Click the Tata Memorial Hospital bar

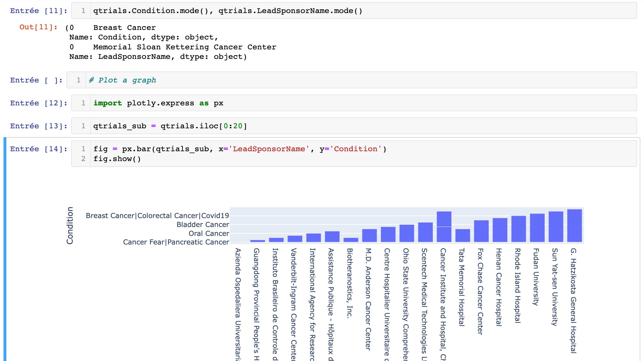(x=462, y=236)
